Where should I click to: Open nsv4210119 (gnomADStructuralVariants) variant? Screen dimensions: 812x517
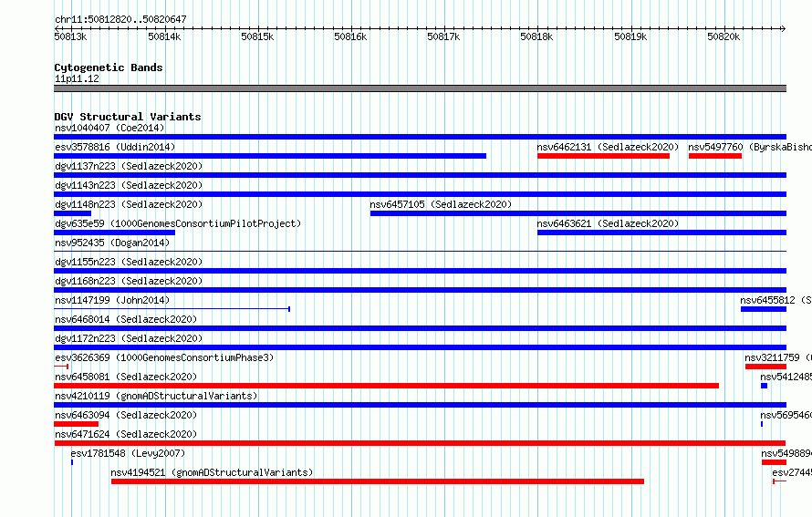pyautogui.click(x=420, y=405)
